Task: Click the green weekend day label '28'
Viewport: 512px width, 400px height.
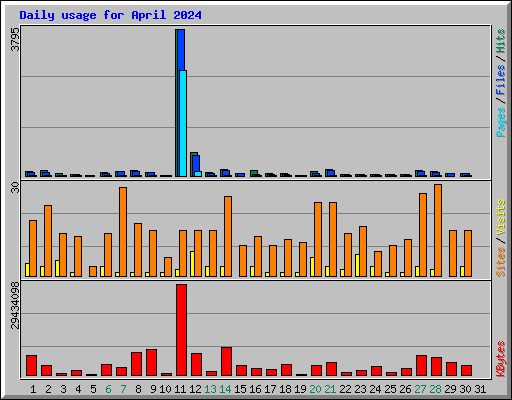Action: pyautogui.click(x=435, y=389)
